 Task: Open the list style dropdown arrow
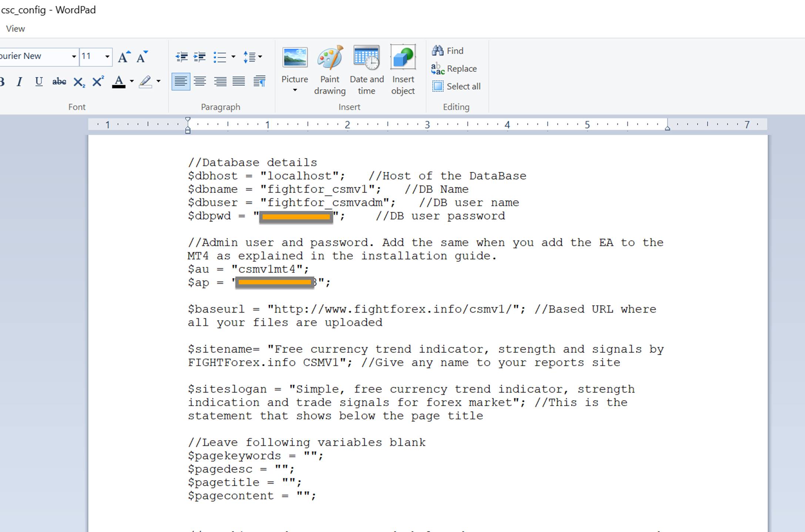click(233, 57)
